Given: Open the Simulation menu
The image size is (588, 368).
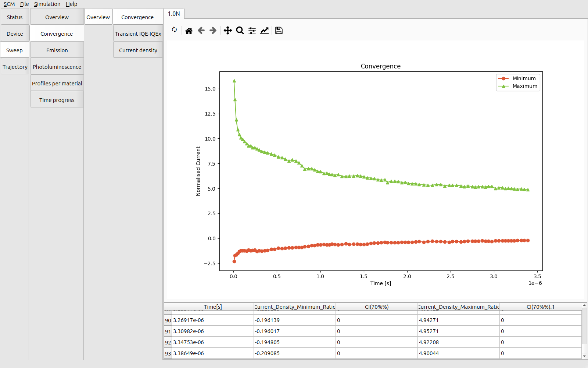Looking at the screenshot, I should click(x=47, y=4).
